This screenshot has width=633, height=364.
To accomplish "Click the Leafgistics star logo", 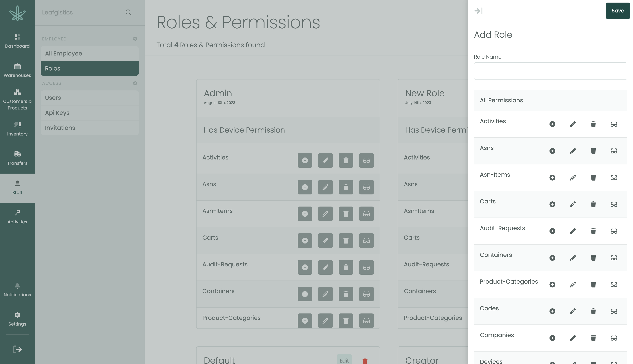I will tap(17, 13).
